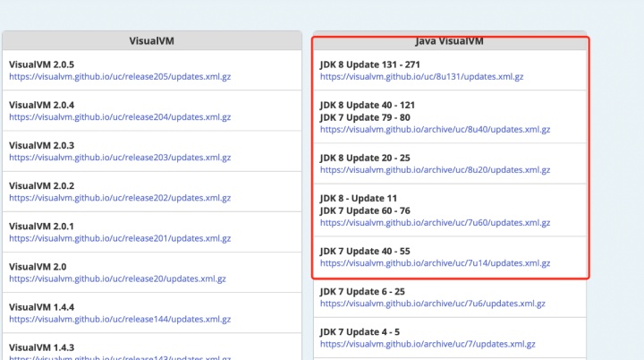Open the release144 updates.xml.gz link

120,319
